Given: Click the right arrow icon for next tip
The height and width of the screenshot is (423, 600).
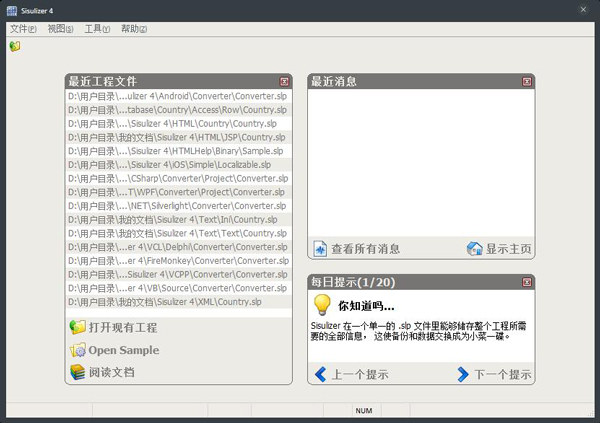Looking at the screenshot, I should (x=463, y=374).
